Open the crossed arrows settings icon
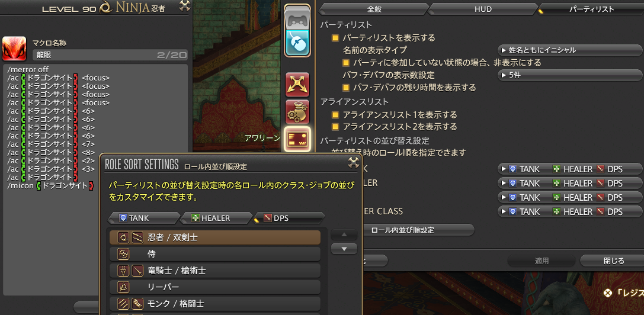This screenshot has height=315, width=644. (x=297, y=85)
